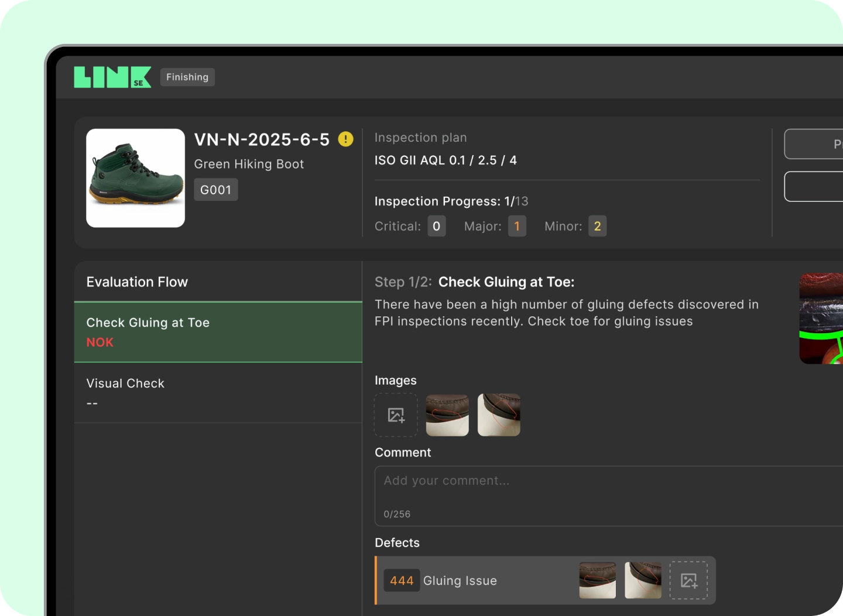
Task: Click the LINK SE logo
Action: pyautogui.click(x=112, y=77)
